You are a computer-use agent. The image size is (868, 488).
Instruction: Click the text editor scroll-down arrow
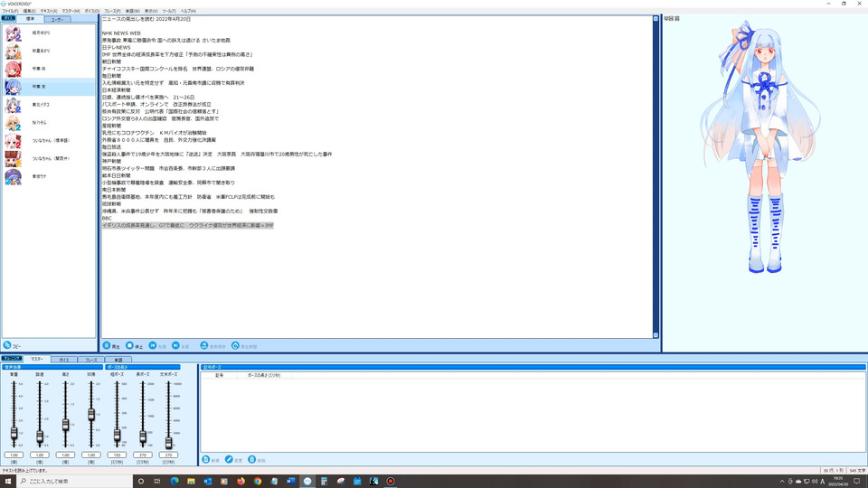656,334
